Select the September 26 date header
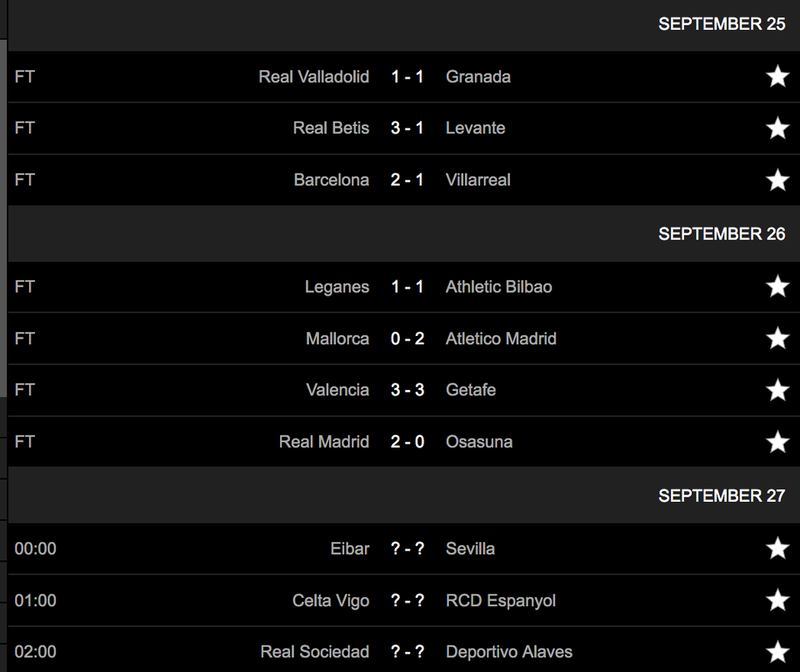Screen dimensions: 800x672 click(x=722, y=234)
